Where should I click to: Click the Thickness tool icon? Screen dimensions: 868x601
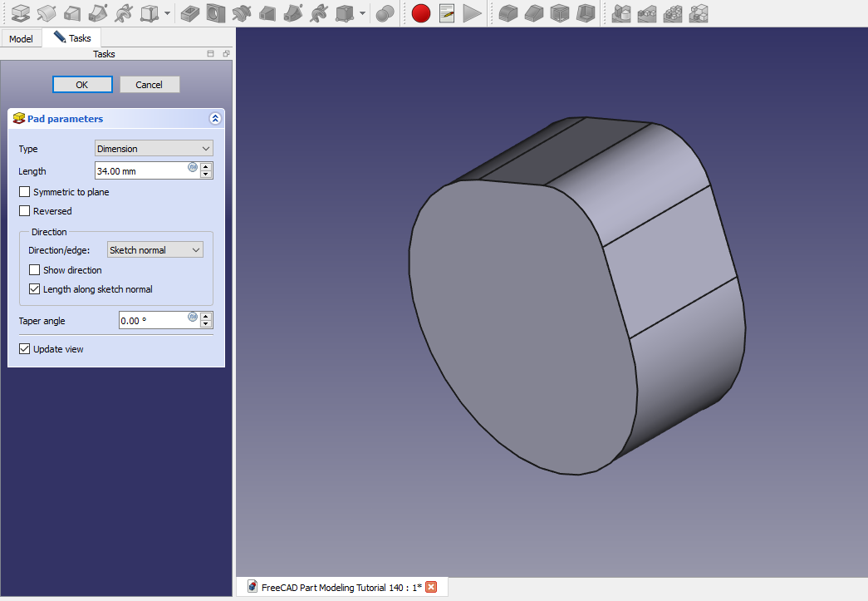586,13
